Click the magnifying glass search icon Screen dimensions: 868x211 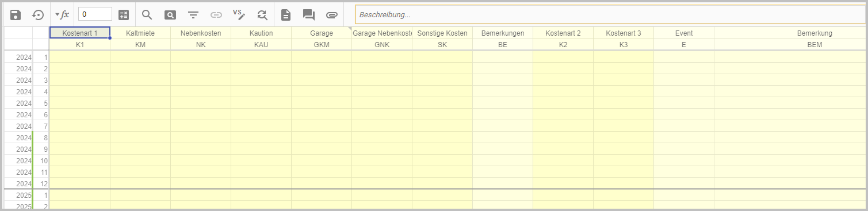[147, 15]
